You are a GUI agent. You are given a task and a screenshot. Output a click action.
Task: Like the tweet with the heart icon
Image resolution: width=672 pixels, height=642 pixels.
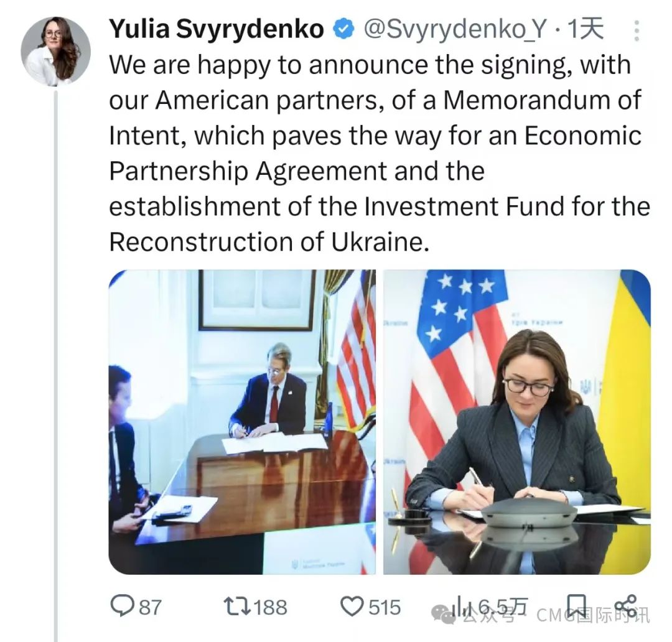pyautogui.click(x=353, y=605)
